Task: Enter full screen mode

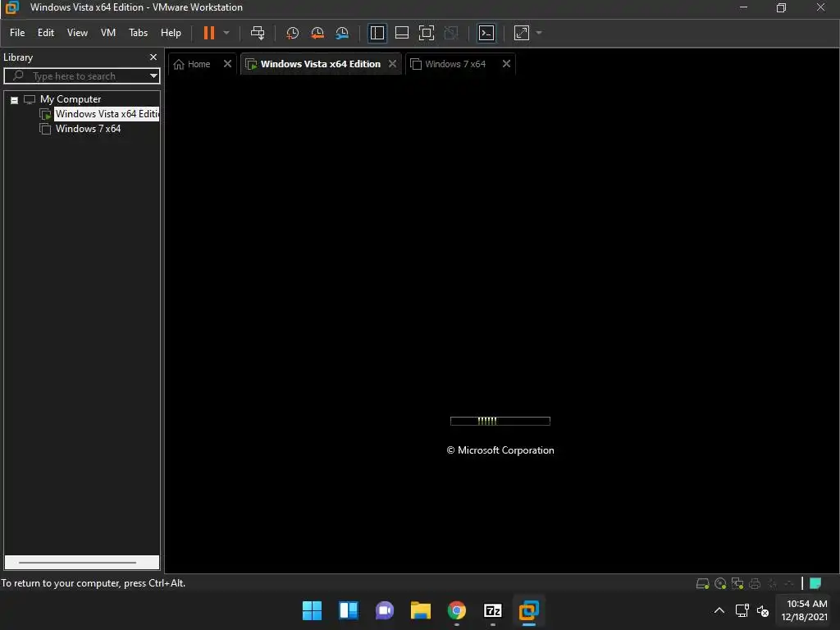Action: click(427, 33)
